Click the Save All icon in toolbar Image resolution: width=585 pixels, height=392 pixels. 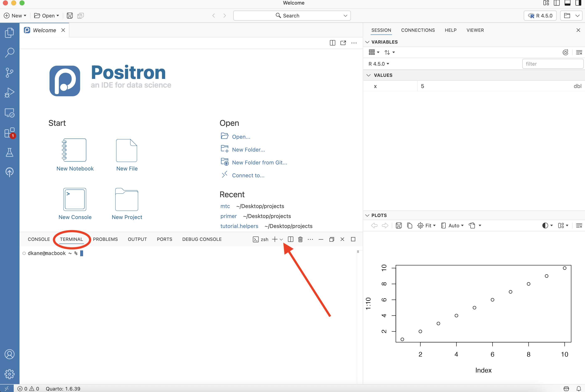point(80,16)
